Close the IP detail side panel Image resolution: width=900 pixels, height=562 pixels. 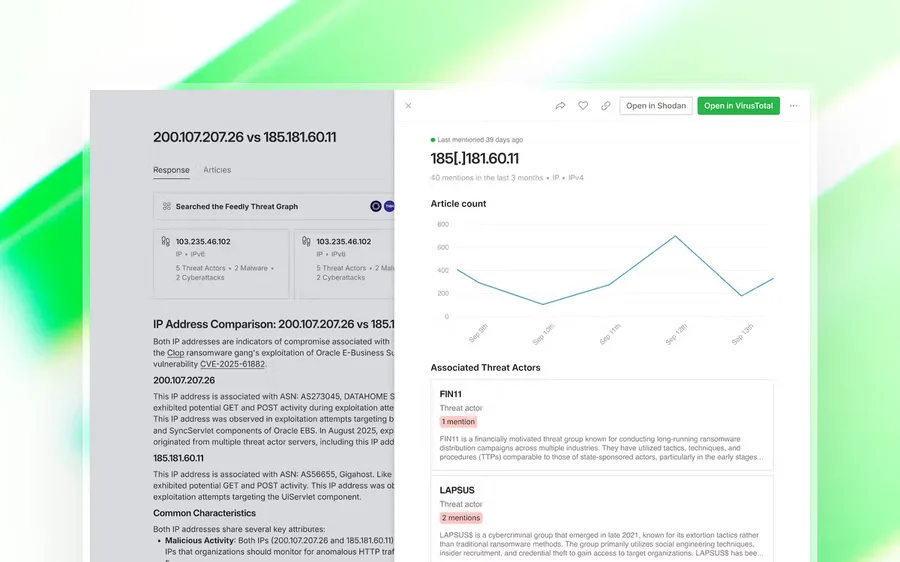[x=408, y=106]
